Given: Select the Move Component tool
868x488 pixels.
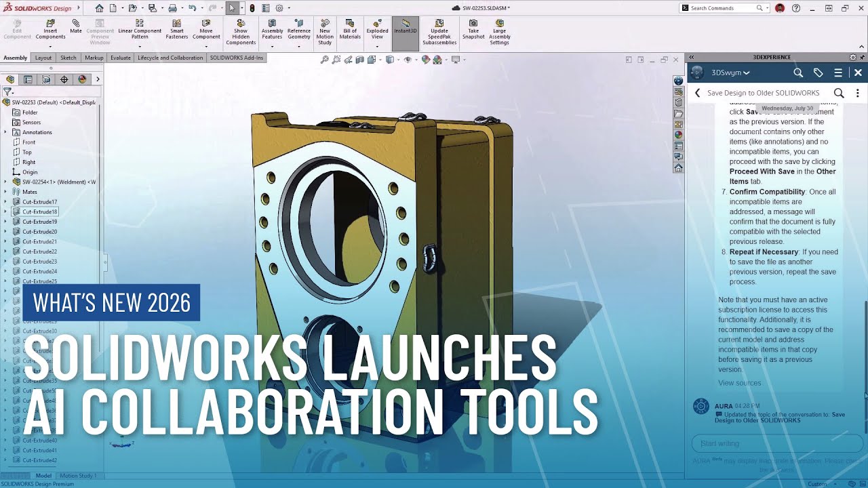Looking at the screenshot, I should pyautogui.click(x=206, y=30).
